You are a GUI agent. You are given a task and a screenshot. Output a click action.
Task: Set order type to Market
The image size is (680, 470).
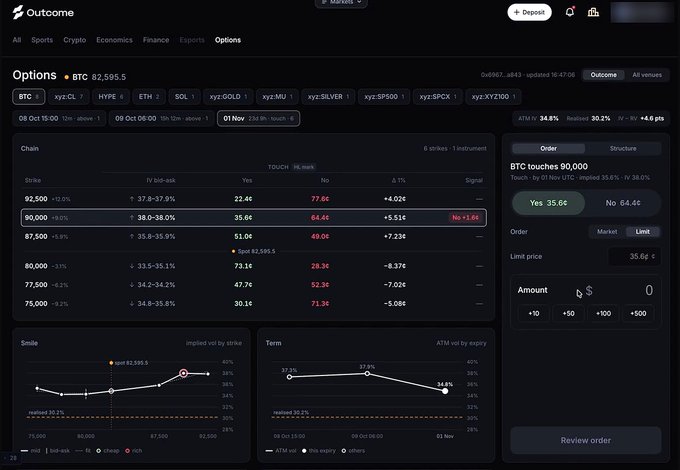coord(607,232)
